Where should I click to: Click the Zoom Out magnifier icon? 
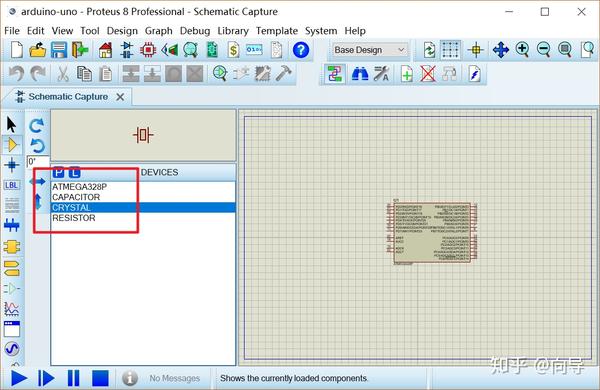click(544, 50)
